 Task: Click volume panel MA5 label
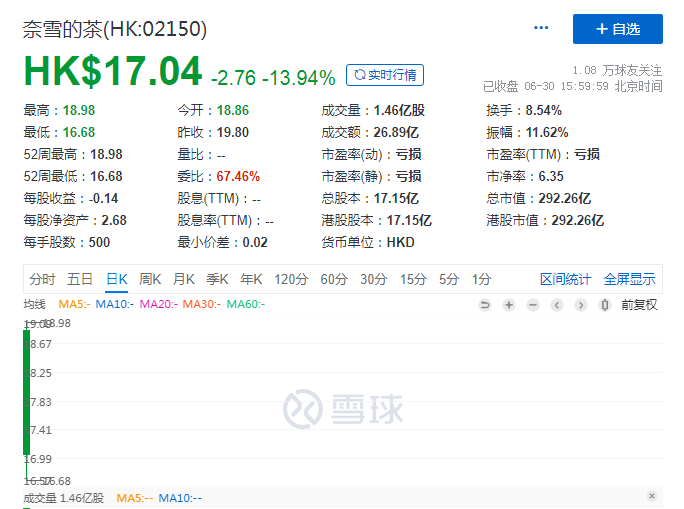(135, 498)
